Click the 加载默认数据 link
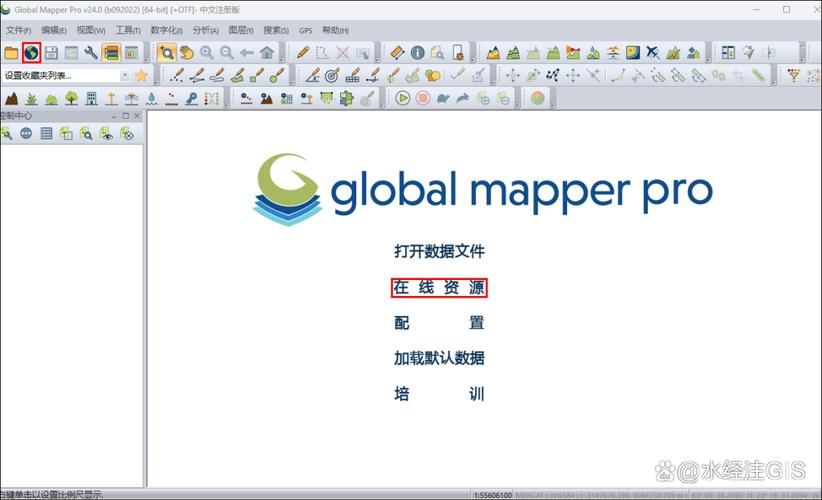The image size is (822, 500). 439,358
